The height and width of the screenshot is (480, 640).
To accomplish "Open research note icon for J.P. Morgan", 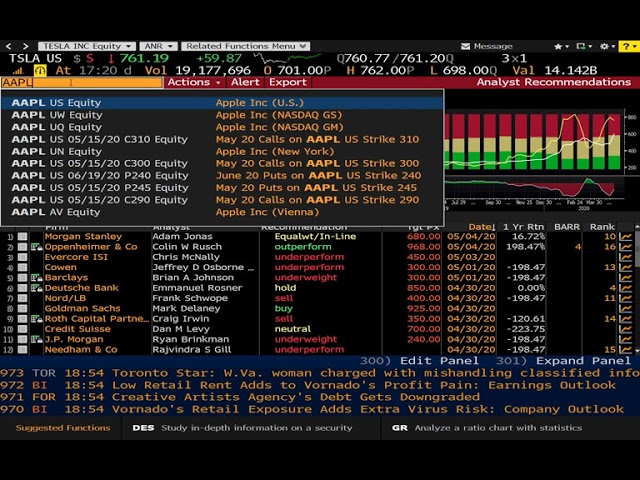I will tap(37, 340).
